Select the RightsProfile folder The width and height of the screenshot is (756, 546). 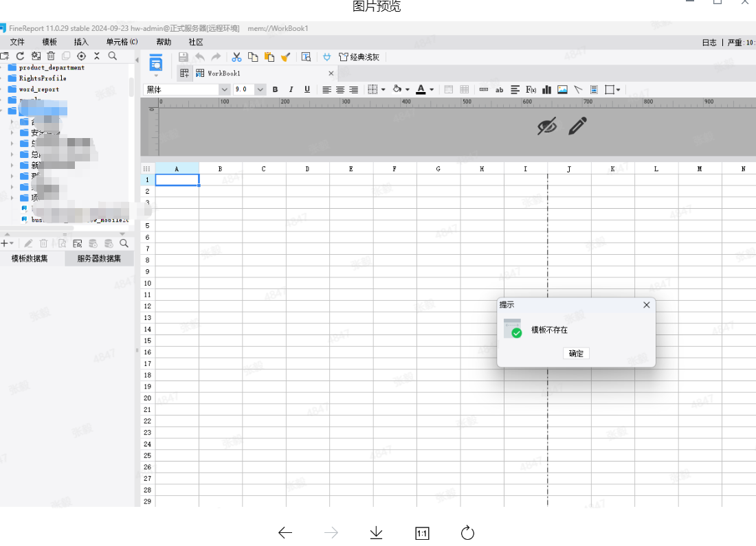(43, 78)
